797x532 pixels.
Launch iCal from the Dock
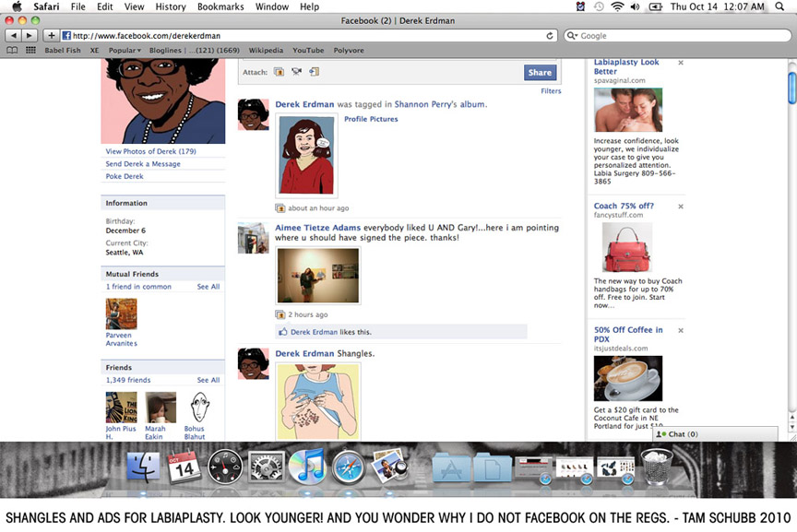184,467
